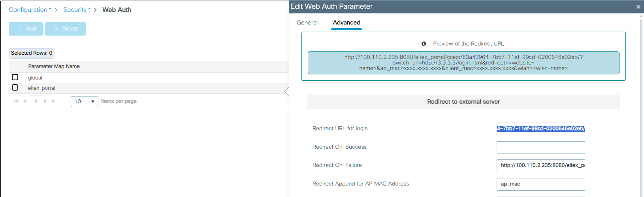
Task: Click the Add button
Action: point(26,29)
